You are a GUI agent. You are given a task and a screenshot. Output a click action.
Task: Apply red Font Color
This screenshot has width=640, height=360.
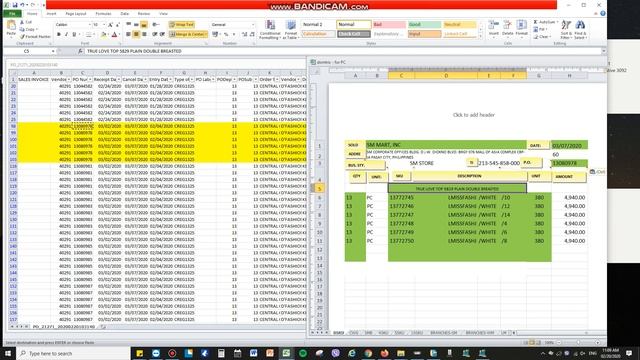[x=114, y=35]
